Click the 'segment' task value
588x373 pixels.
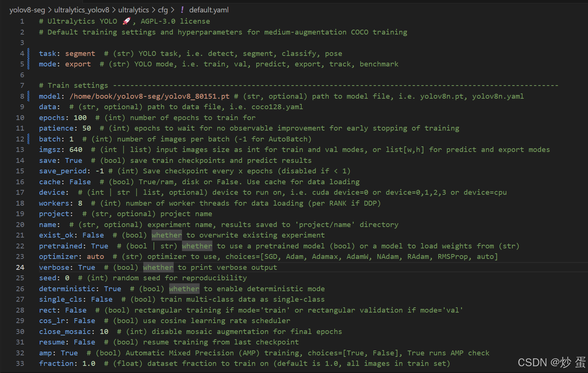[x=80, y=54]
